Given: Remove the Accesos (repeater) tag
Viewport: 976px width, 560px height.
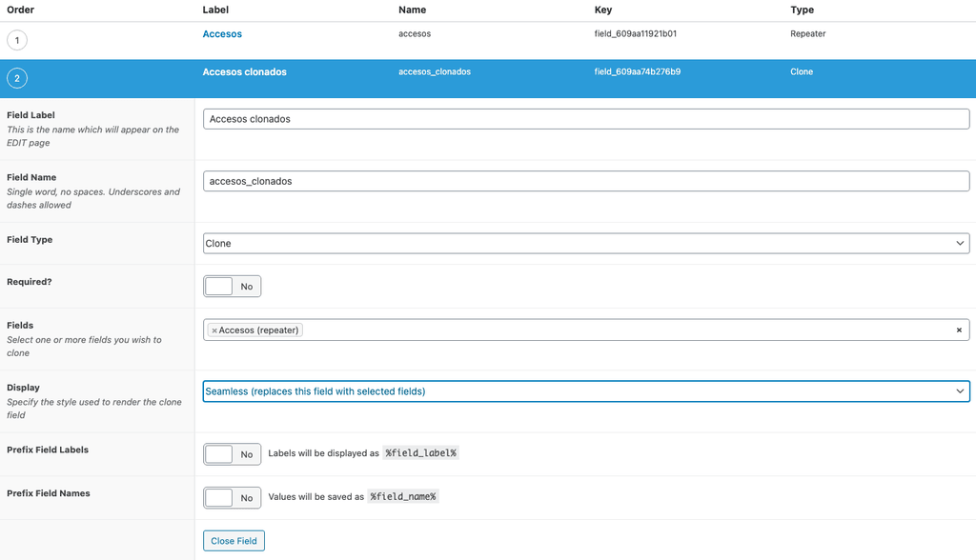Looking at the screenshot, I should (214, 330).
